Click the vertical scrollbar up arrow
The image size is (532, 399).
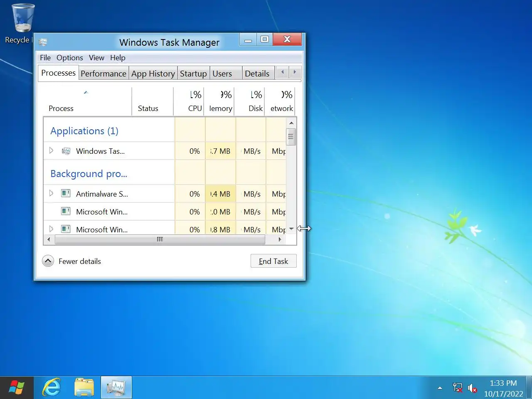point(291,123)
